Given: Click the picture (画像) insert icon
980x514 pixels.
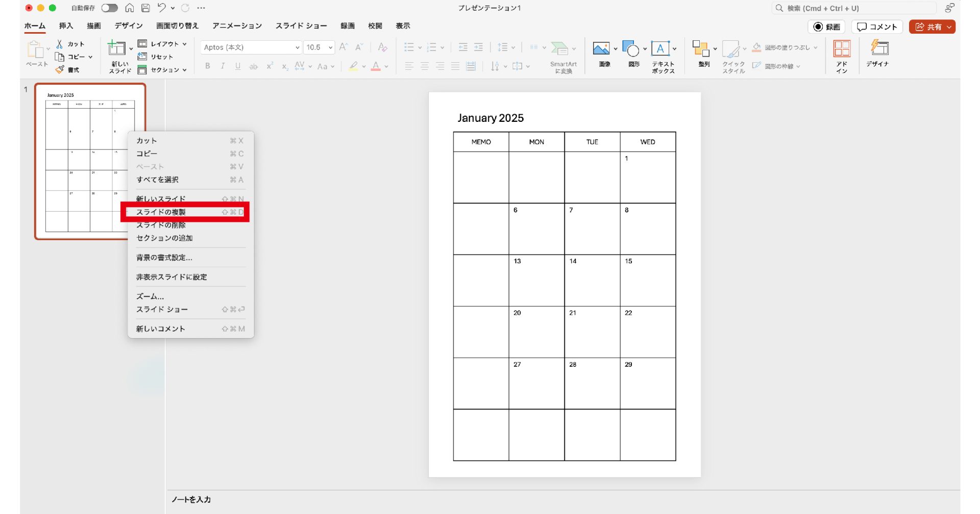Looking at the screenshot, I should pos(601,49).
